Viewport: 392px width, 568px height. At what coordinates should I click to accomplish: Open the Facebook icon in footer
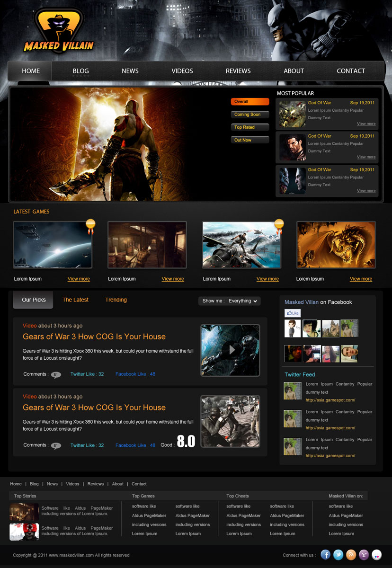326,555
